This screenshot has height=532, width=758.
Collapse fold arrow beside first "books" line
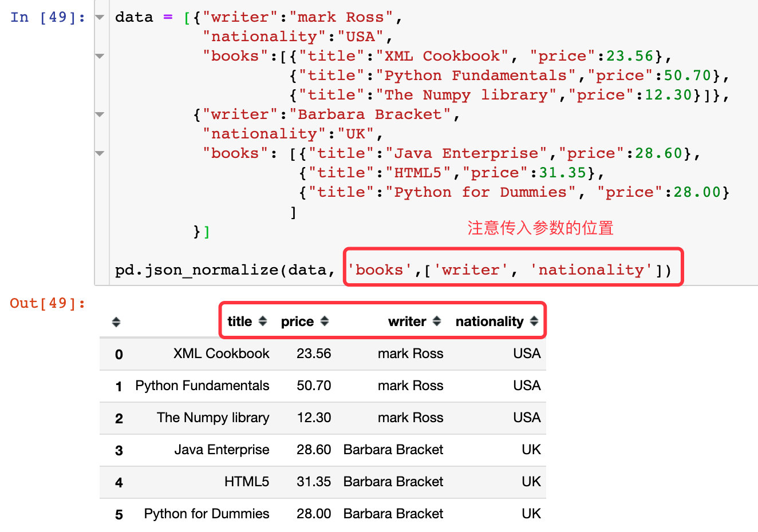[x=100, y=56]
